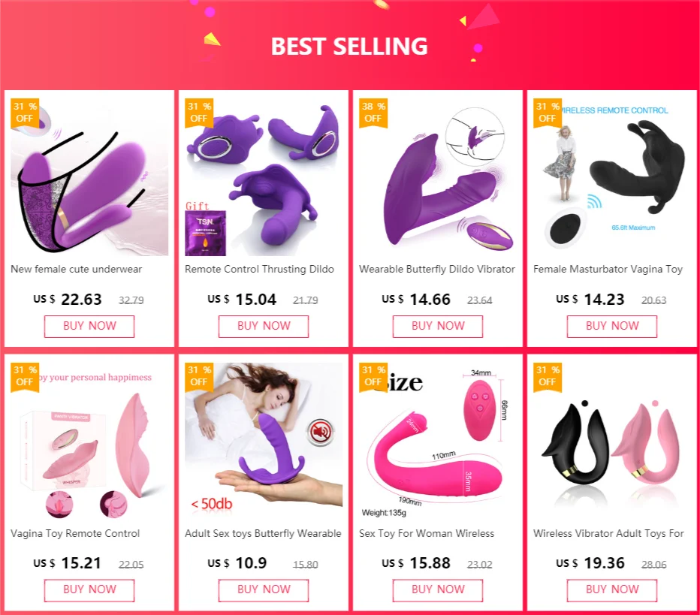Click BUY NOW for the 14.66 item

437,326
